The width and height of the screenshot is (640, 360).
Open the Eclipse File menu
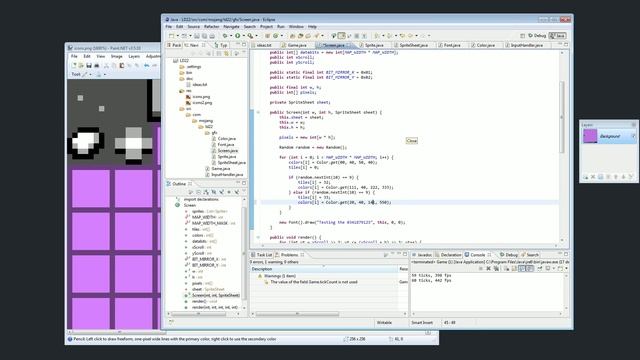click(x=169, y=27)
